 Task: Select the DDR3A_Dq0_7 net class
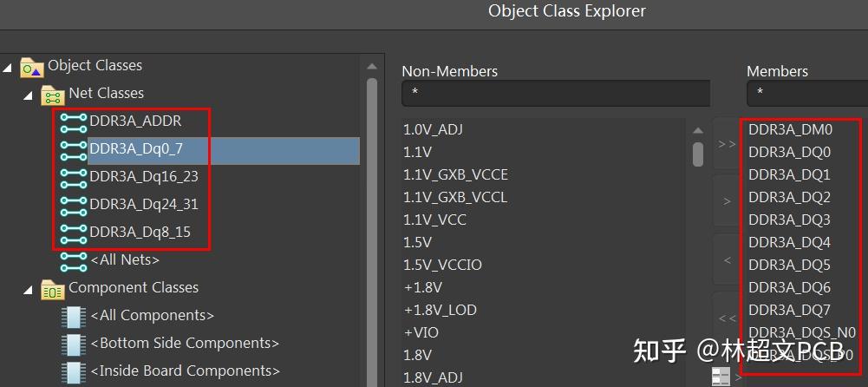(x=136, y=149)
